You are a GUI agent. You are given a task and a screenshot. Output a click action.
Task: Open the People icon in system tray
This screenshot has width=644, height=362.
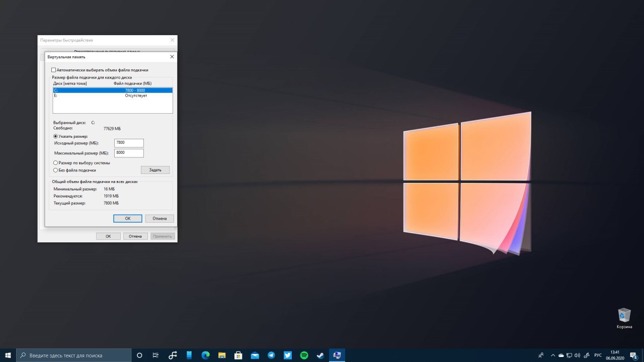[541, 355]
